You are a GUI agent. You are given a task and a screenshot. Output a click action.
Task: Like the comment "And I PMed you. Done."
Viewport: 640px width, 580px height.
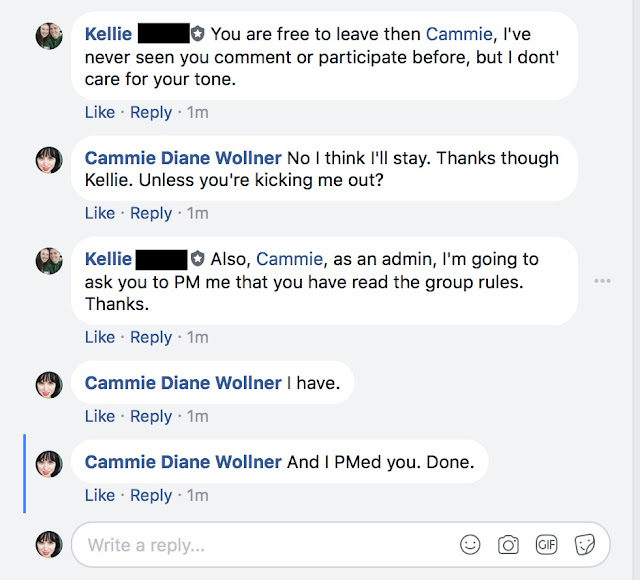click(x=100, y=495)
